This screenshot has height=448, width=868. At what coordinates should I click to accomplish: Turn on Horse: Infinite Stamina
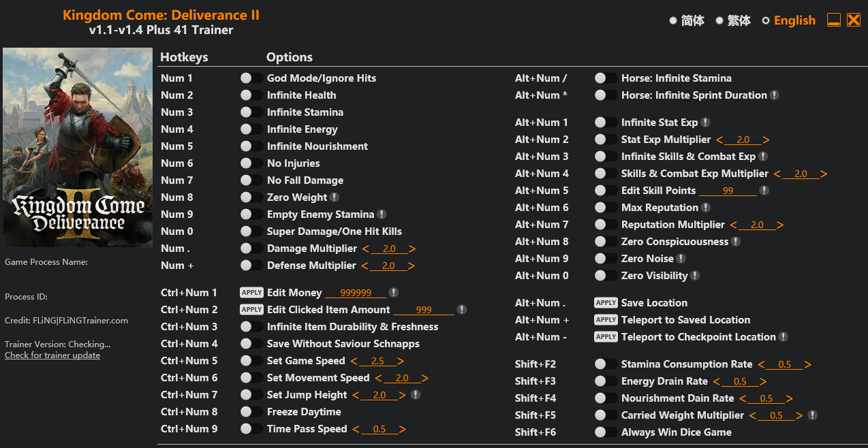tap(606, 78)
